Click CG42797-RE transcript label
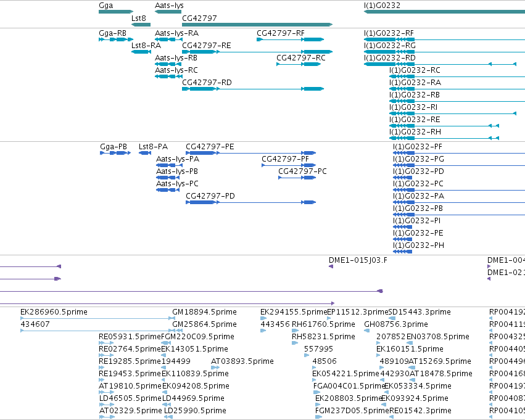The height and width of the screenshot is (420, 525). click(206, 46)
